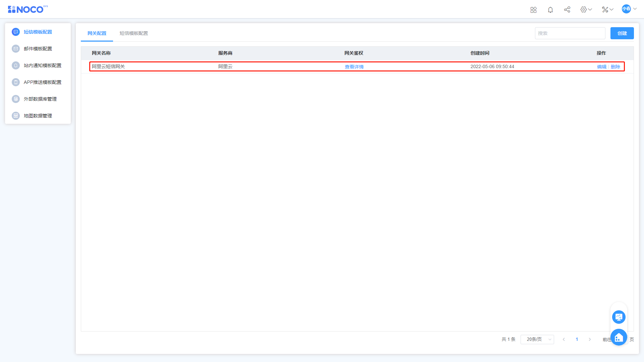Open the apps grid icon
The width and height of the screenshot is (644, 362).
point(533,10)
